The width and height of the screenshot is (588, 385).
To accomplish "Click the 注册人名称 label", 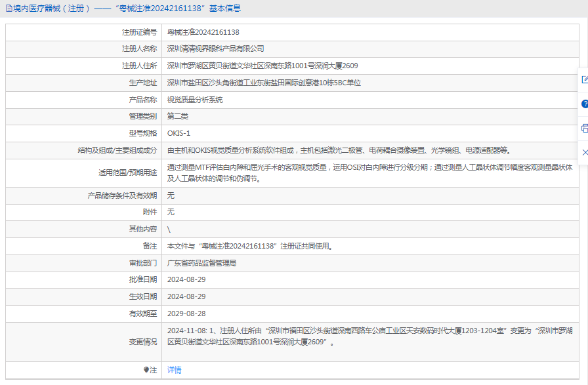I will click(x=140, y=49).
